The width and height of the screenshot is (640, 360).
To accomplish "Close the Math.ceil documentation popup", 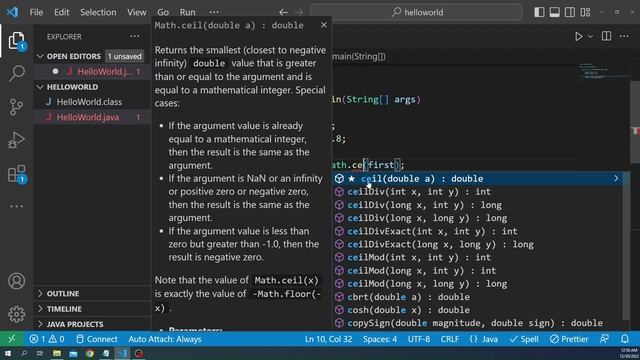I will (x=324, y=25).
